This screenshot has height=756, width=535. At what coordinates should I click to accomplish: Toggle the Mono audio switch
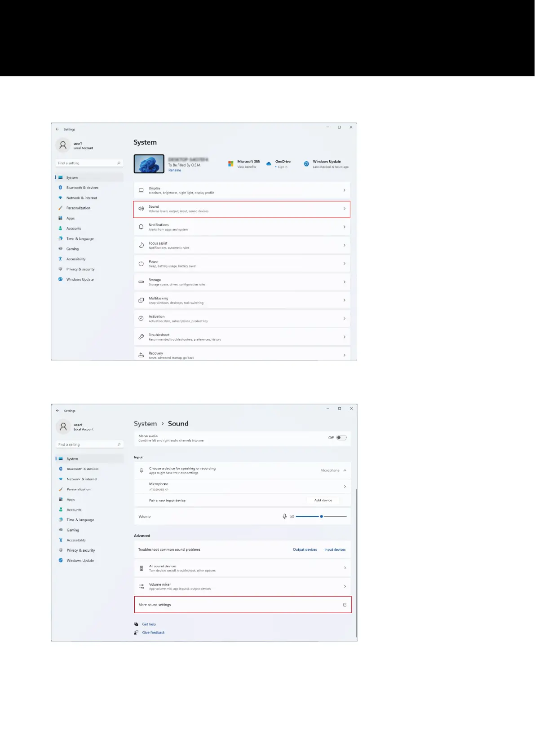342,438
